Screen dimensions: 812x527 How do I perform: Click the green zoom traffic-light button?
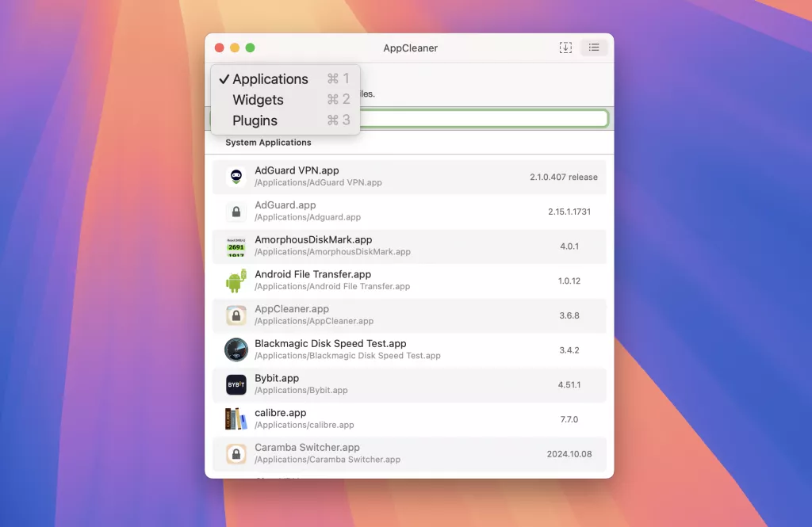tap(250, 48)
